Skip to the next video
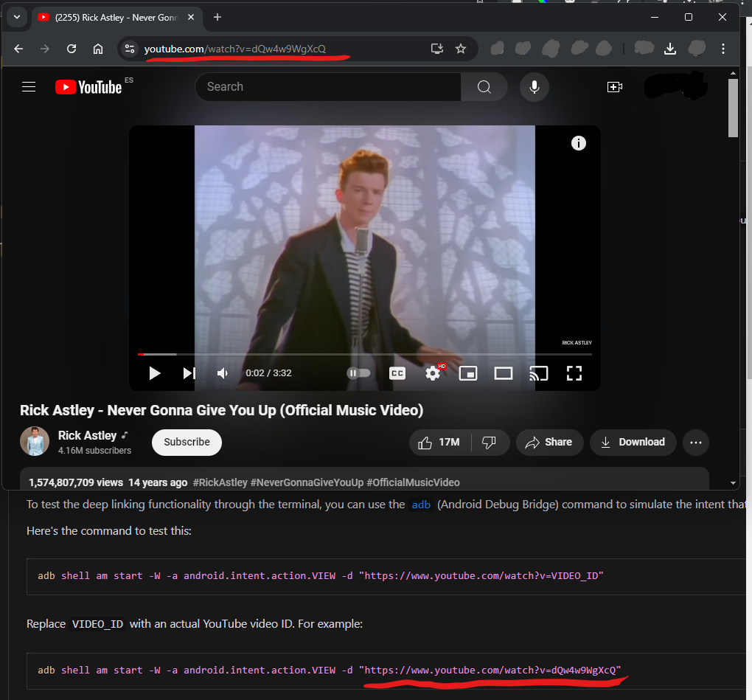Screen dimensions: 752x700 (189, 373)
